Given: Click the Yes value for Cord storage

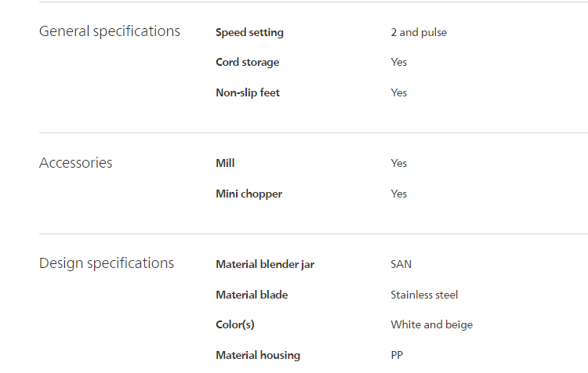Looking at the screenshot, I should (x=398, y=62).
